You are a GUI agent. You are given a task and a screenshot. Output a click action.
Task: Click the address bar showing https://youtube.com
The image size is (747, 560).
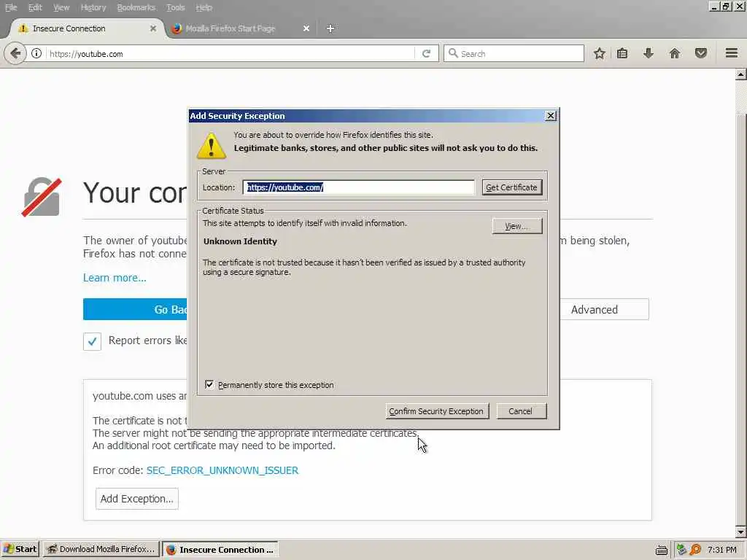(231, 54)
